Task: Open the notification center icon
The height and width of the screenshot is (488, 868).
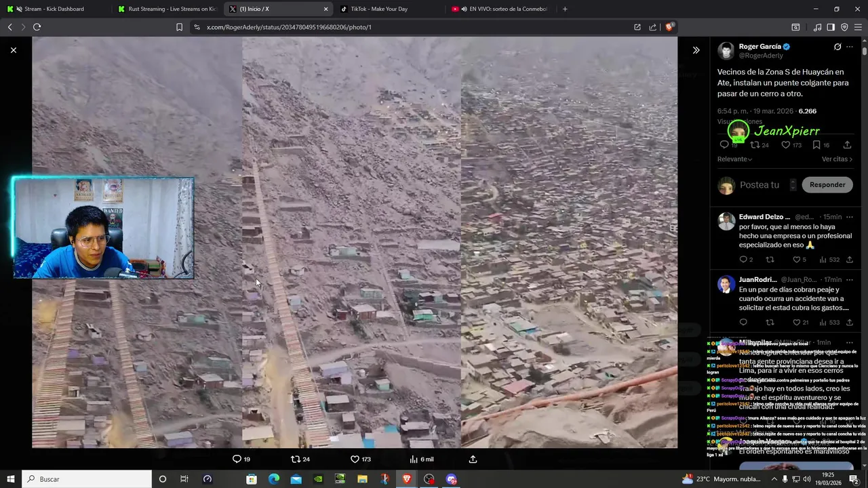Action: point(854,479)
